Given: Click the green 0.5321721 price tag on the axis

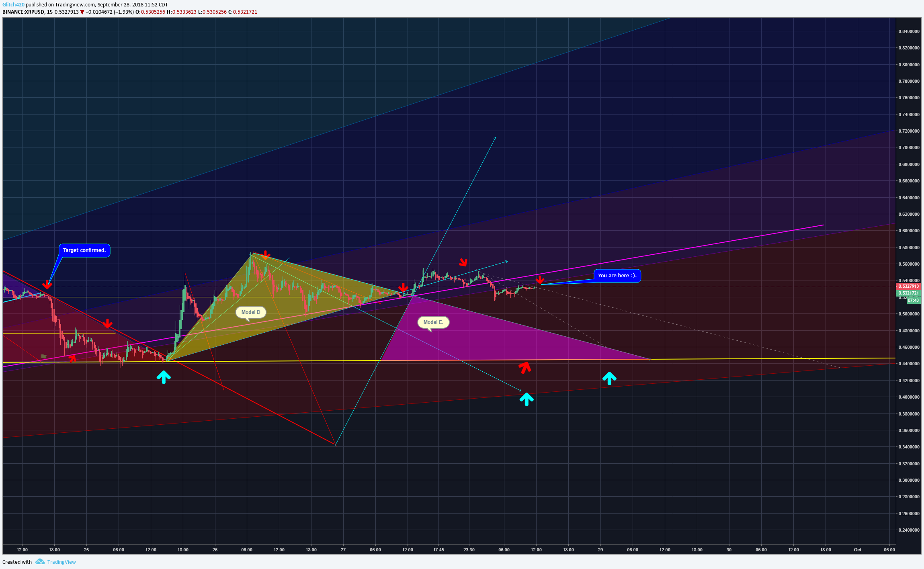Looking at the screenshot, I should [x=908, y=293].
